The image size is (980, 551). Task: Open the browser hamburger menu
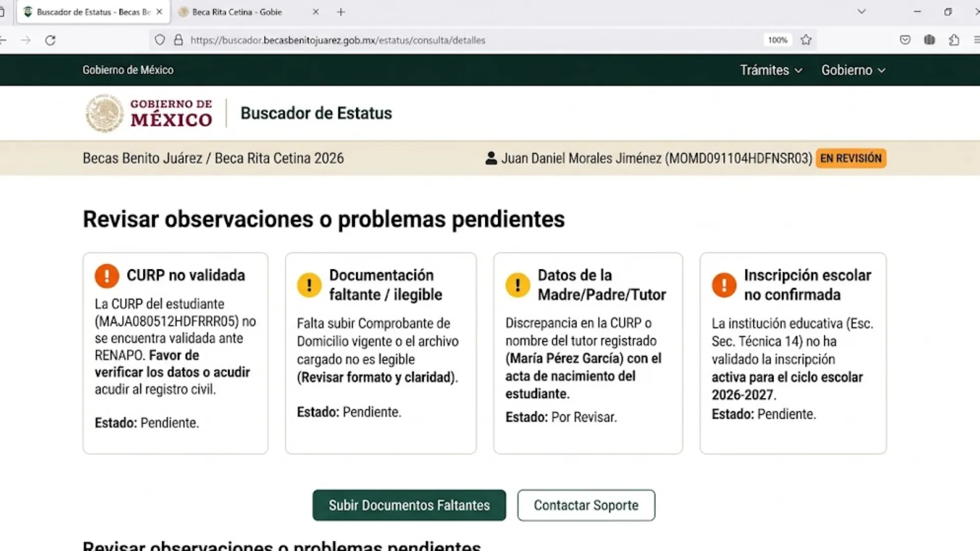pos(976,40)
